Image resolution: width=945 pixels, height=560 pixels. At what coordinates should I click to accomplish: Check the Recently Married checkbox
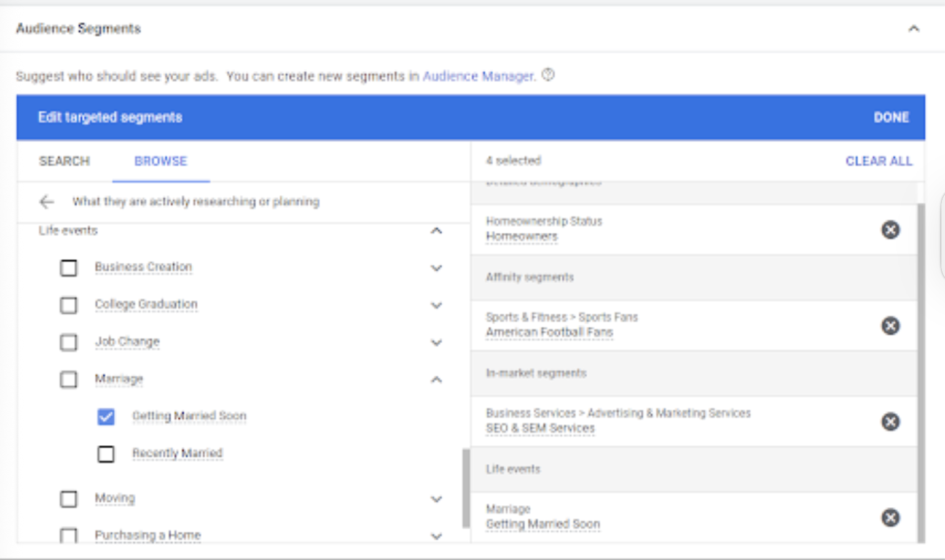106,454
